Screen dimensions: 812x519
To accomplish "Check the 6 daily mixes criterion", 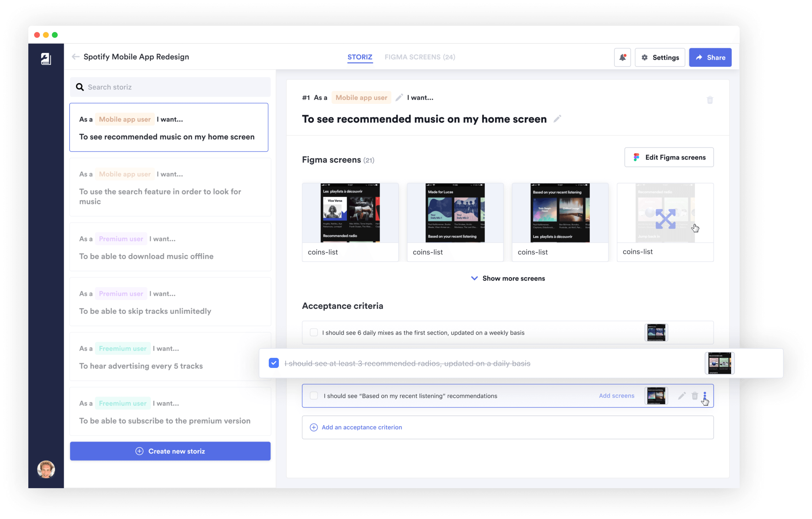I will [x=313, y=332].
